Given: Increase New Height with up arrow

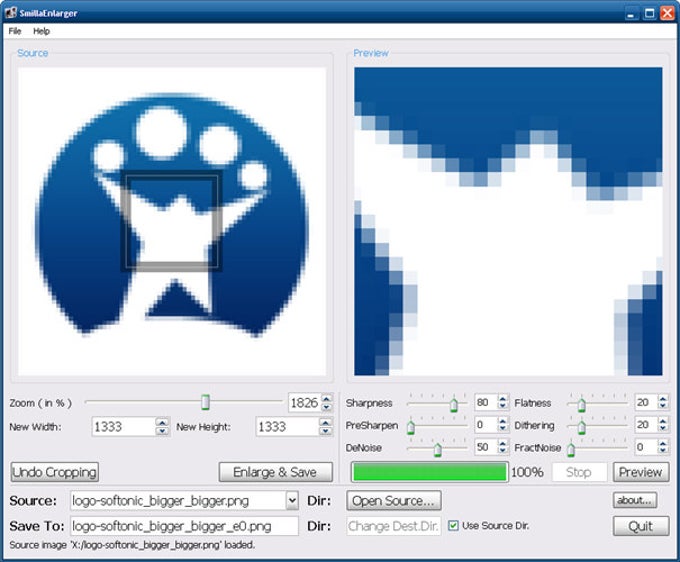Looking at the screenshot, I should click(x=325, y=422).
